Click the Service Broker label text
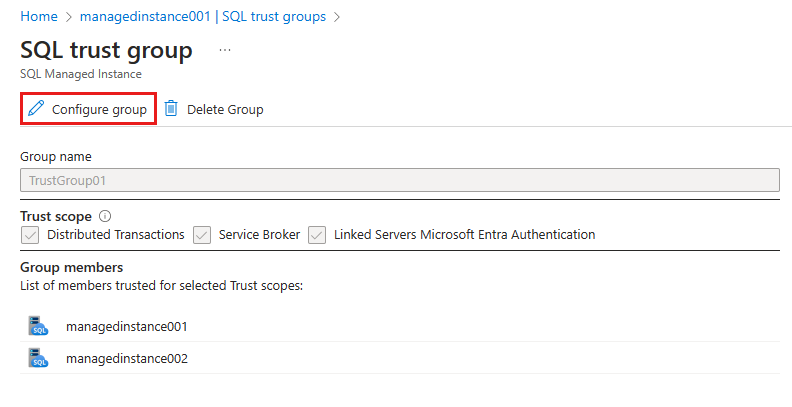The width and height of the screenshot is (792, 407). [x=259, y=235]
